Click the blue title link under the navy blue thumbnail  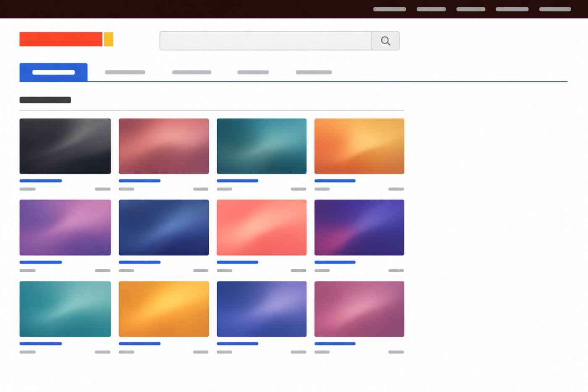click(139, 262)
